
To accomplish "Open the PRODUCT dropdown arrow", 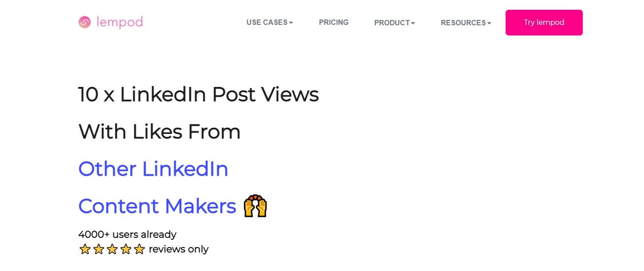I will coord(413,23).
